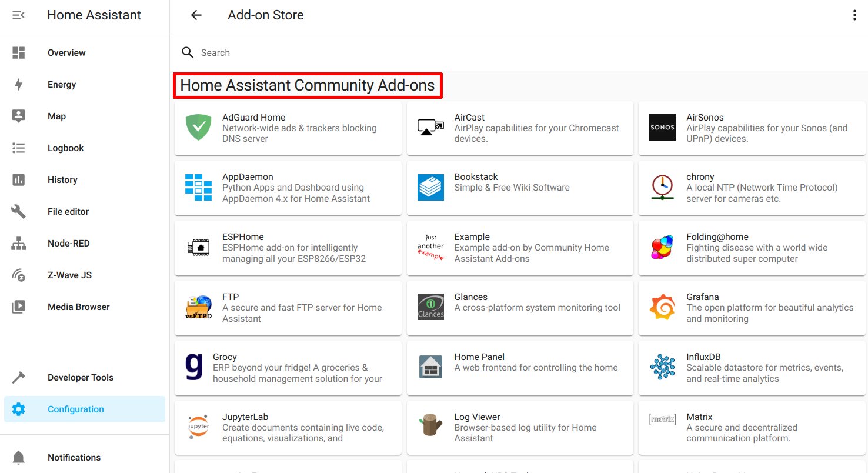Click the Developer Tools hammer icon
The image size is (868, 473).
pos(19,378)
